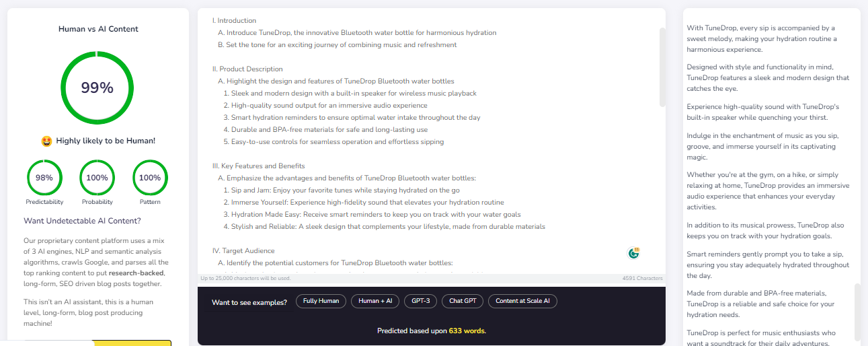Viewport: 868px width, 346px height.
Task: Click 'Want to see examples?' label
Action: point(249,302)
